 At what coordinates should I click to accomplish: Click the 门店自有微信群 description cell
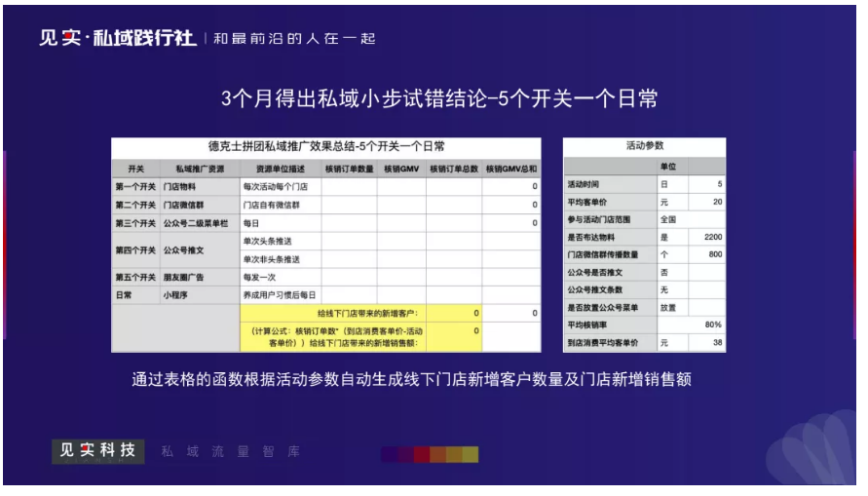tap(281, 205)
